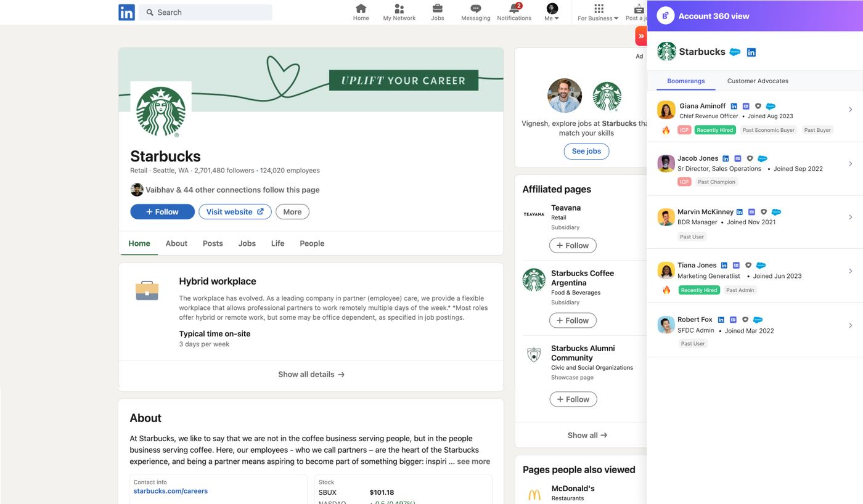The image size is (863, 504).
Task: Click Robert Fox's Salesforce cloud icon
Action: pyautogui.click(x=758, y=320)
